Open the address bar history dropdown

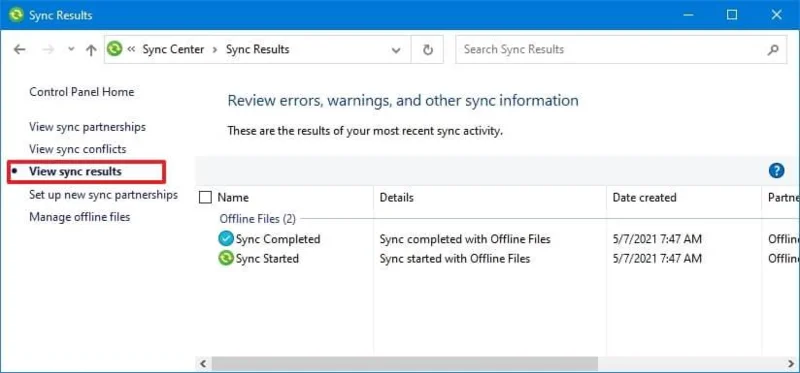(395, 50)
